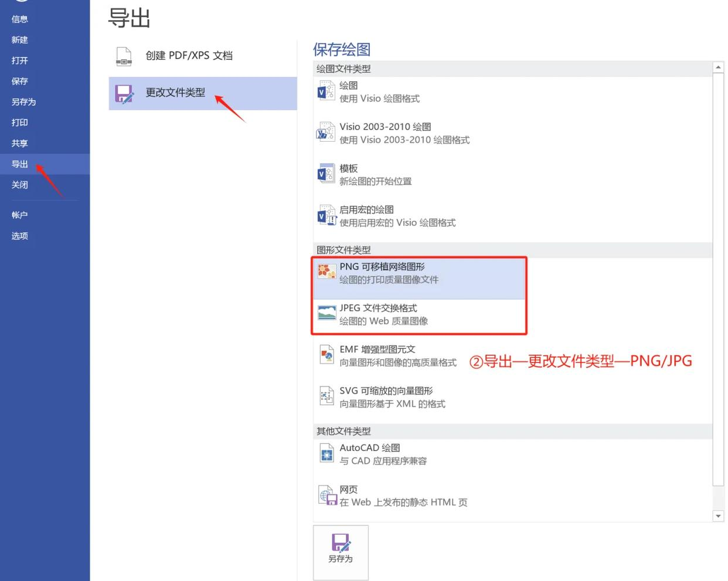Select the 更改文件类型 option
This screenshot has height=581, width=728.
pos(203,93)
